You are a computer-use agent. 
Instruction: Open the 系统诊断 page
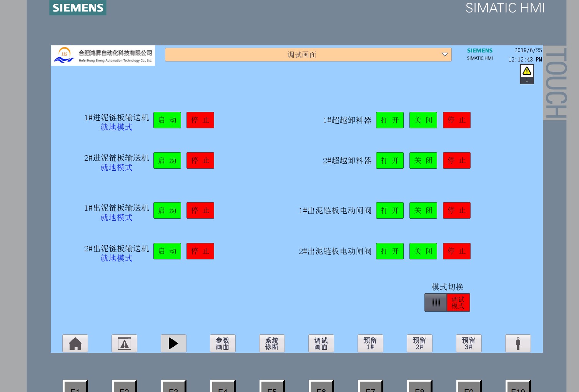[272, 343]
